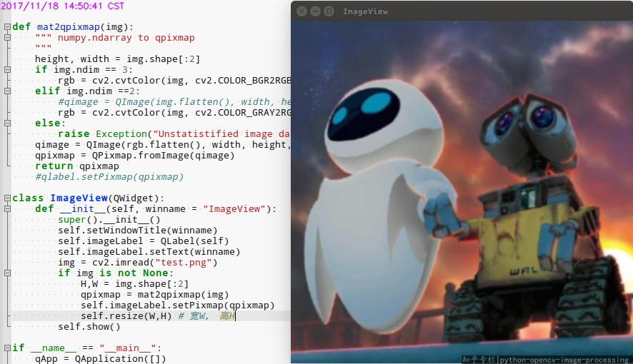This screenshot has height=364, width=633.
Task: Click the ImageView window title text
Action: tap(365, 11)
